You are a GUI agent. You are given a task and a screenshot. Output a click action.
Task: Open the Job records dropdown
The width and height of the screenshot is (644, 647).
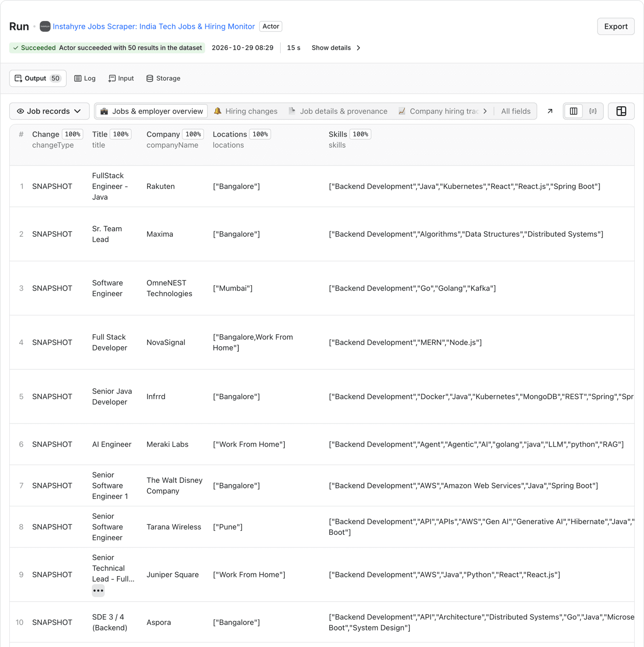click(49, 111)
